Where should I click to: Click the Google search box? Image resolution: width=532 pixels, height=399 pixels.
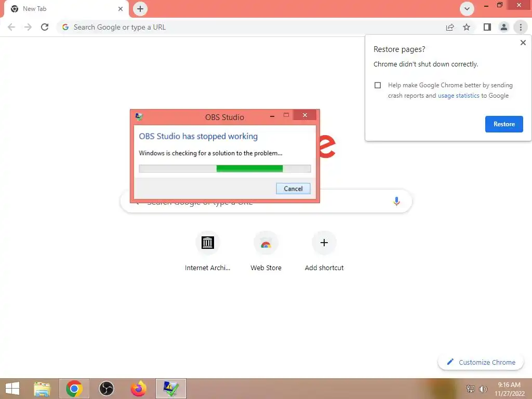(x=266, y=201)
